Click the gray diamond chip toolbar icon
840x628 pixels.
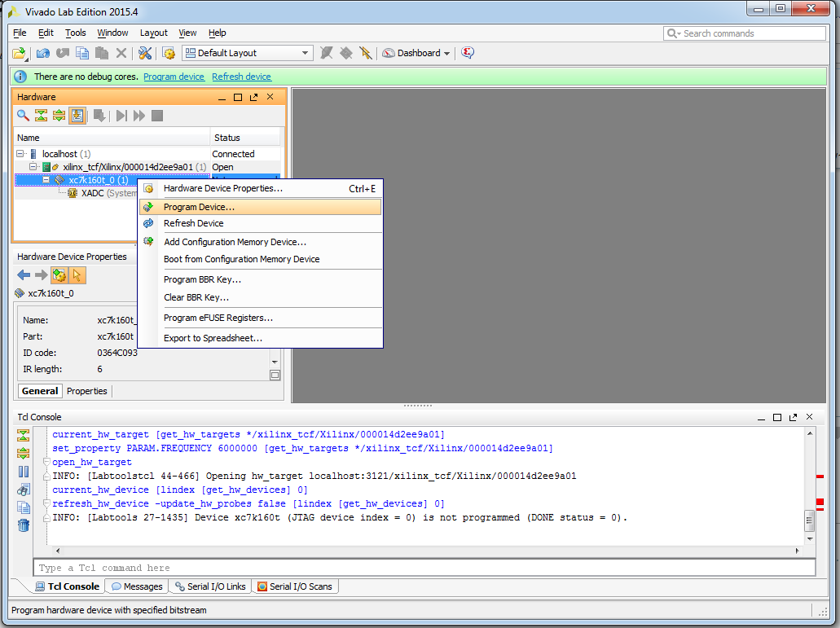tap(346, 53)
